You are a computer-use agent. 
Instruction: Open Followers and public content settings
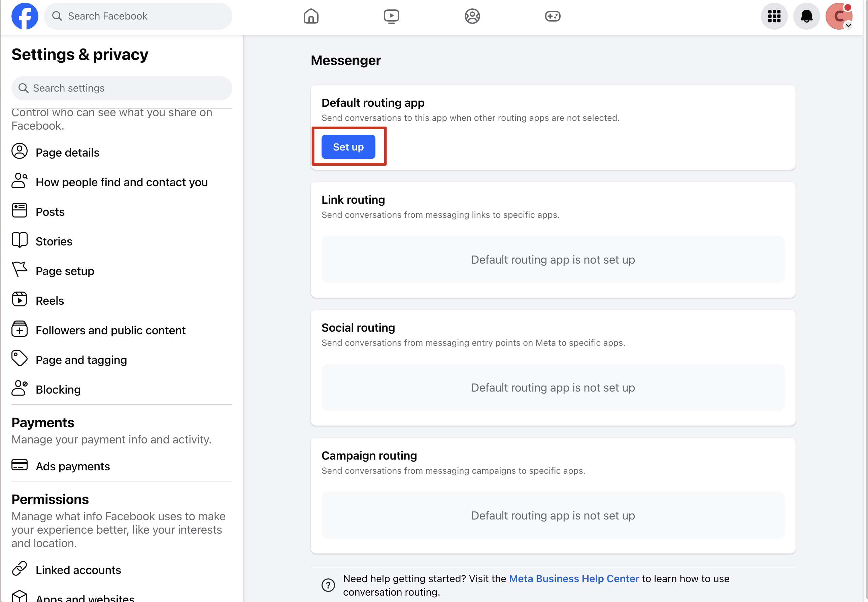pyautogui.click(x=122, y=330)
